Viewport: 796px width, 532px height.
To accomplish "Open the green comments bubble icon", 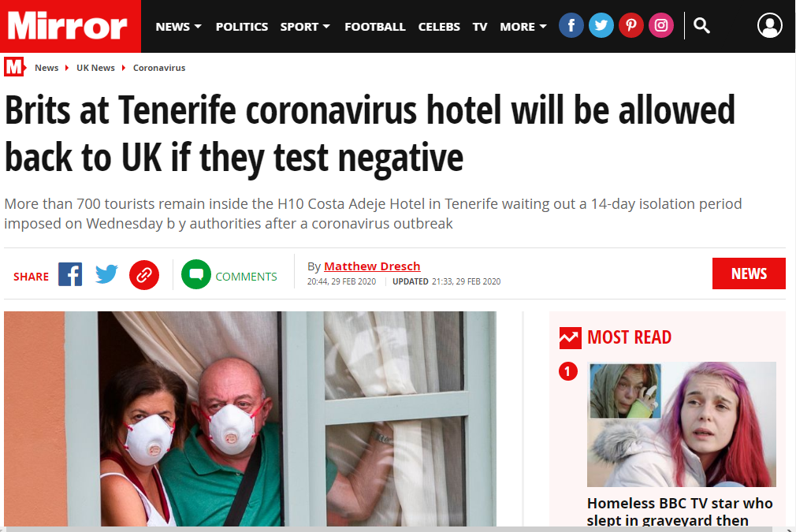I will [196, 274].
